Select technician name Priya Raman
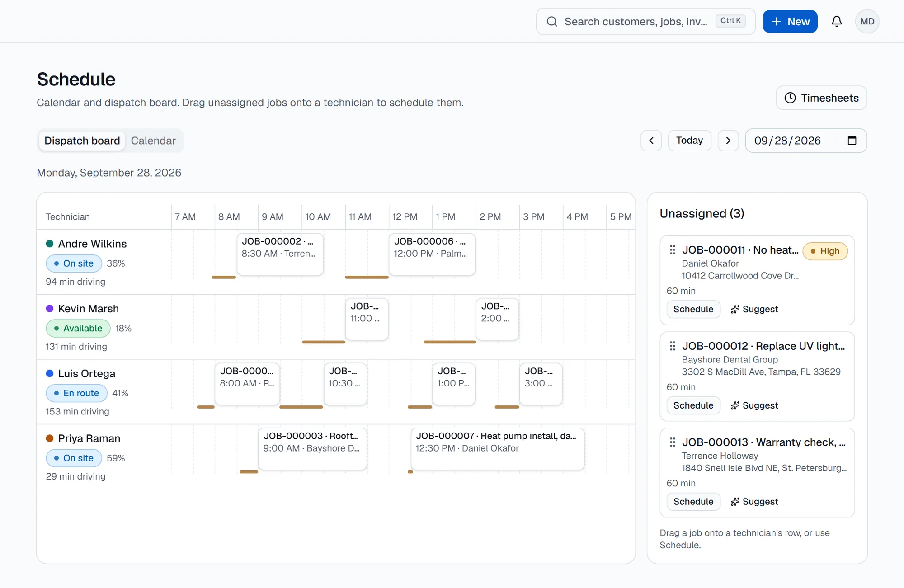 [x=89, y=438]
